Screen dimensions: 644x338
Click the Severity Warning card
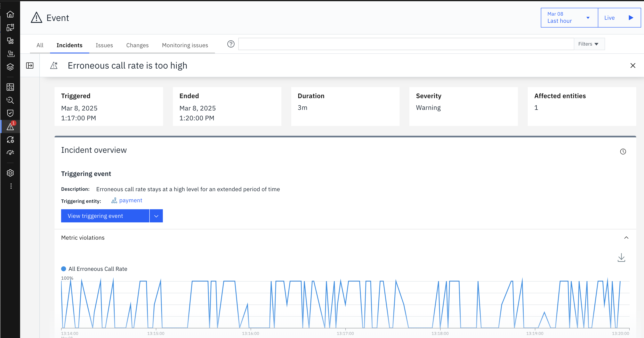(464, 106)
